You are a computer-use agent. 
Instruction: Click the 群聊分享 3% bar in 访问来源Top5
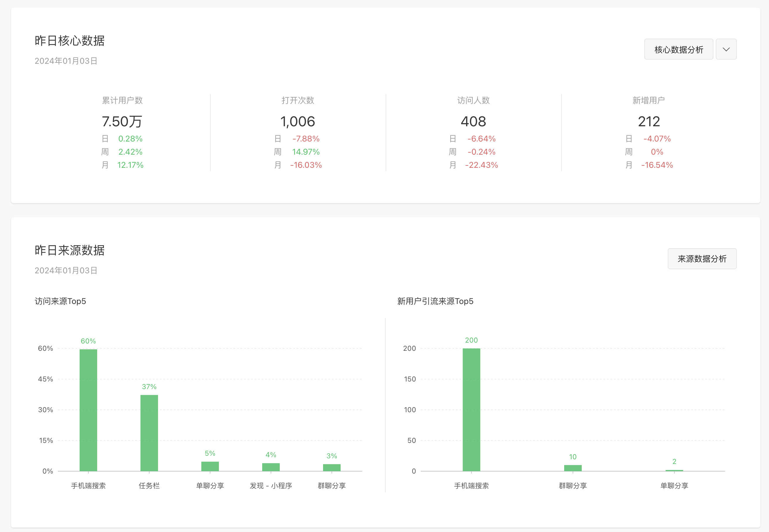point(332,467)
